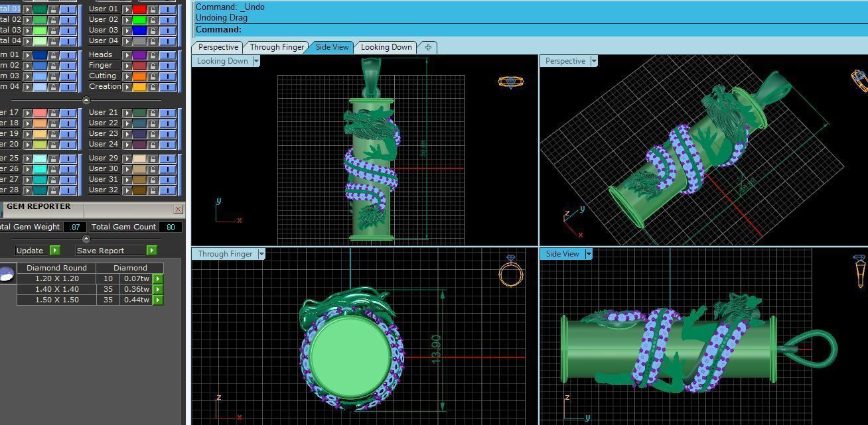Click the Total Gem Count value field
This screenshot has width=868, height=425.
click(171, 227)
